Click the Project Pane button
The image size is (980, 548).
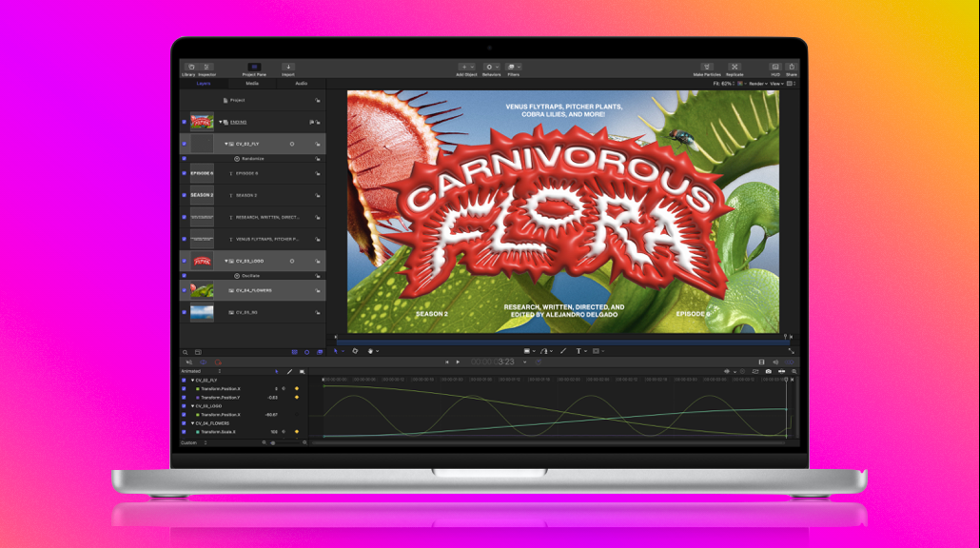pos(254,68)
